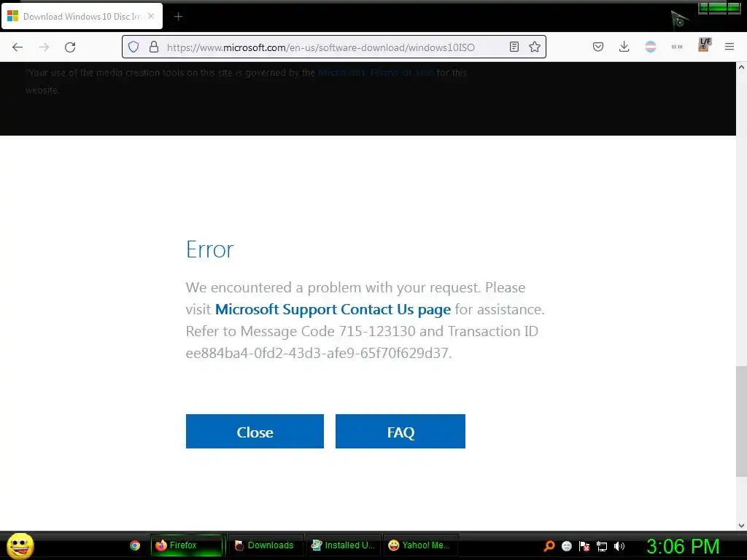Click the blue Close button

(x=255, y=432)
